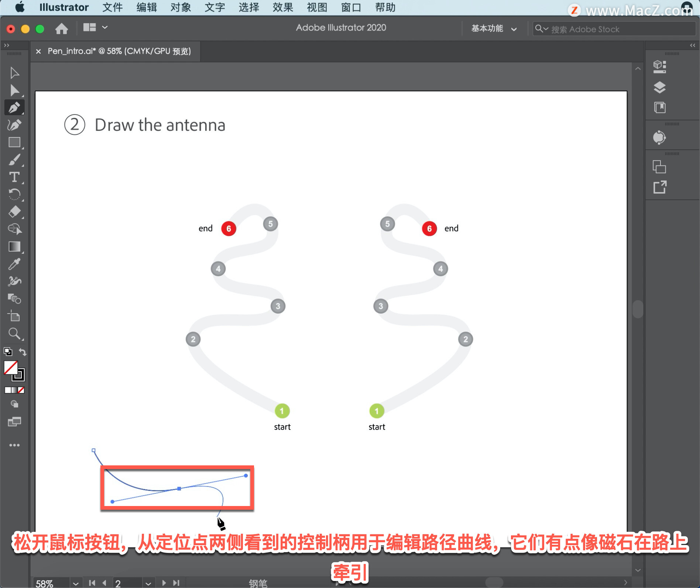The height and width of the screenshot is (588, 700).
Task: Select the Shape Builder tool
Action: coord(14,229)
